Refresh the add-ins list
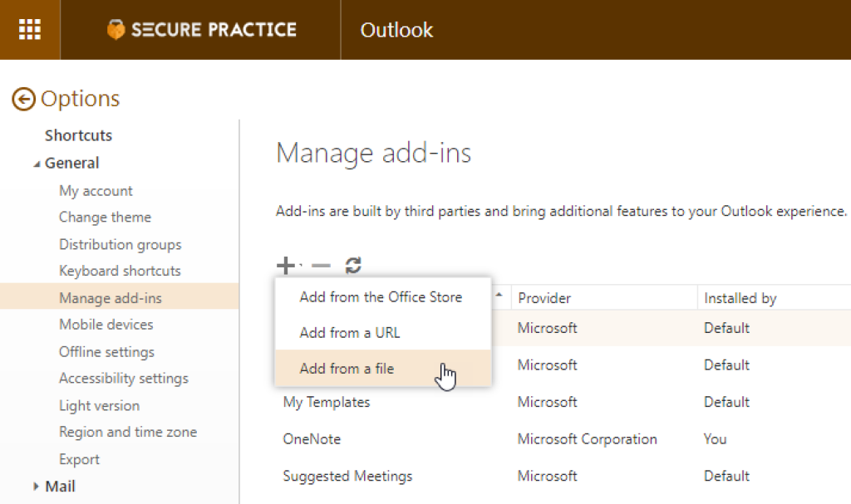 pos(352,265)
